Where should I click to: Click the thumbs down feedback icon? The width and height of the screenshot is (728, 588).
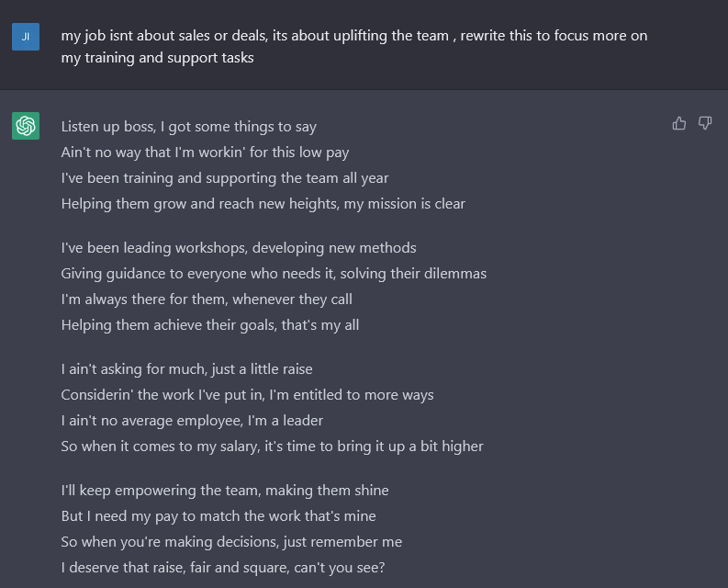(x=705, y=123)
